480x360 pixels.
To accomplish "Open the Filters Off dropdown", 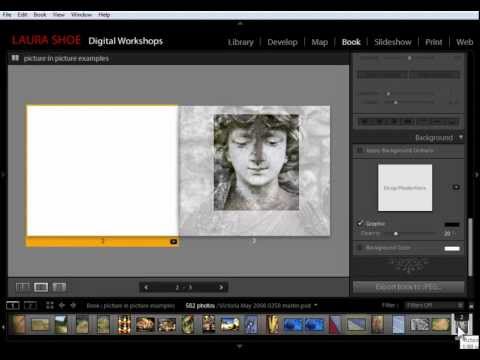I will tap(434, 305).
